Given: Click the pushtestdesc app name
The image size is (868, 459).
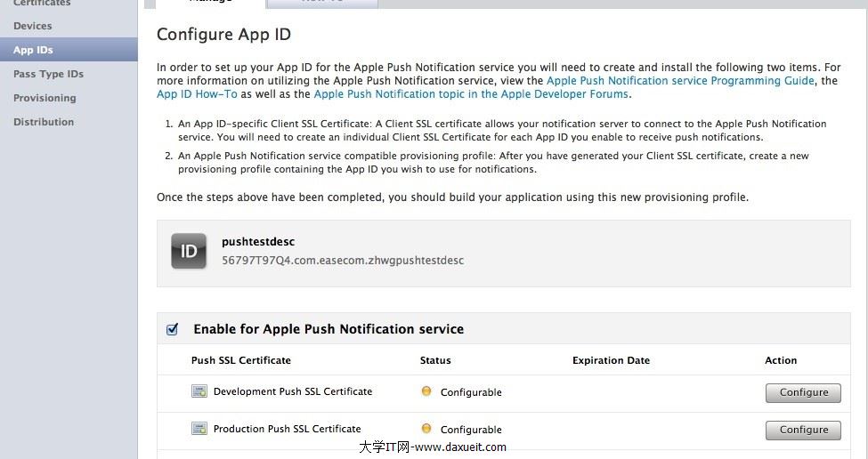Looking at the screenshot, I should (x=258, y=241).
